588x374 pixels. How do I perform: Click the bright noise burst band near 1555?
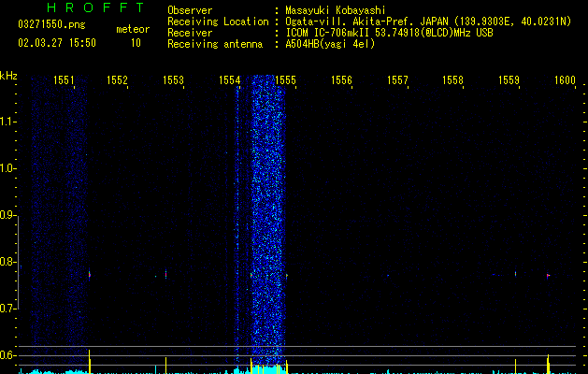[x=267, y=218]
